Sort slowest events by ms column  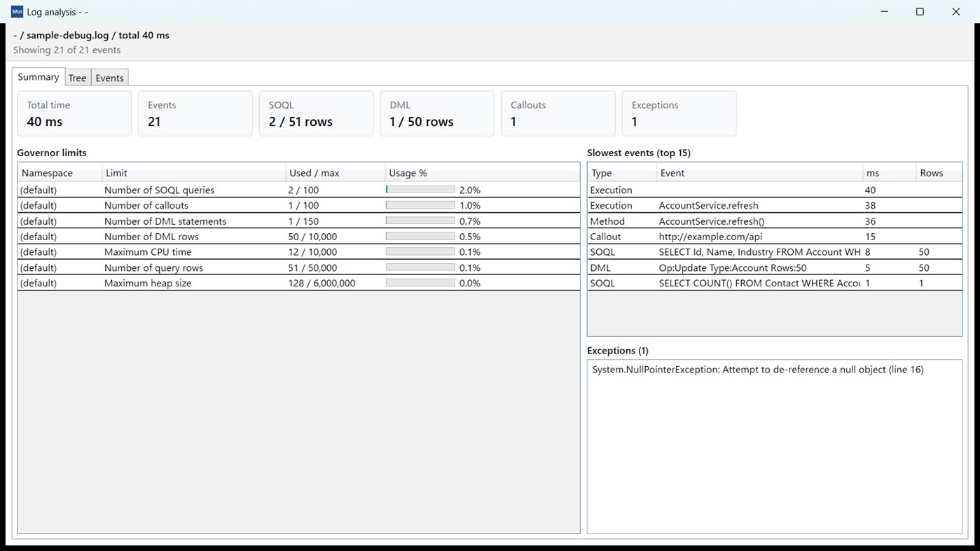coord(890,173)
